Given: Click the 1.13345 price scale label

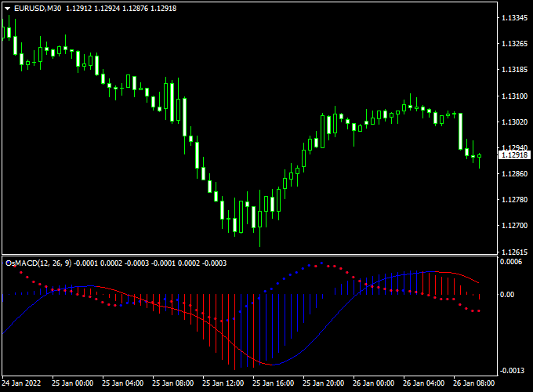Looking at the screenshot, I should point(514,18).
